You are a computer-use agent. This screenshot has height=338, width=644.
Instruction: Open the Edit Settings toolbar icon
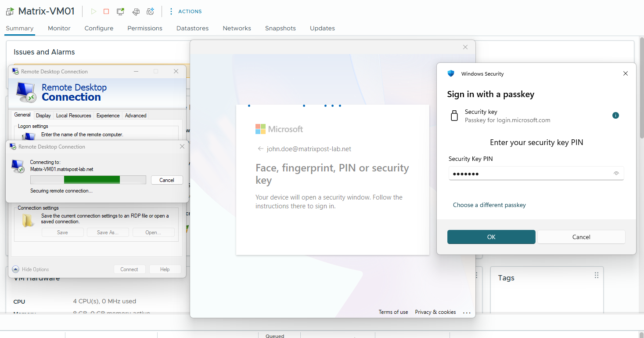136,11
